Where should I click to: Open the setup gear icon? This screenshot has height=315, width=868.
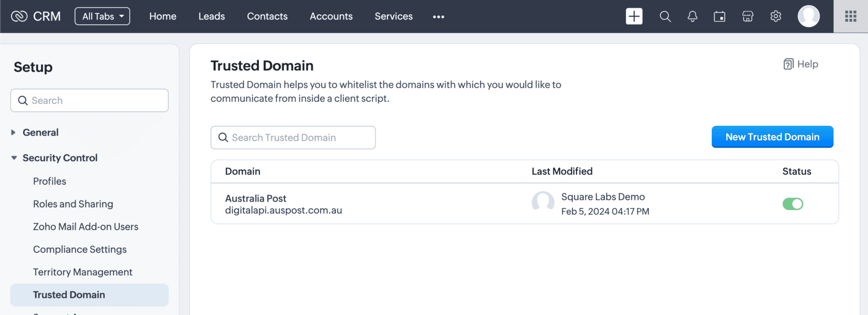pos(776,16)
